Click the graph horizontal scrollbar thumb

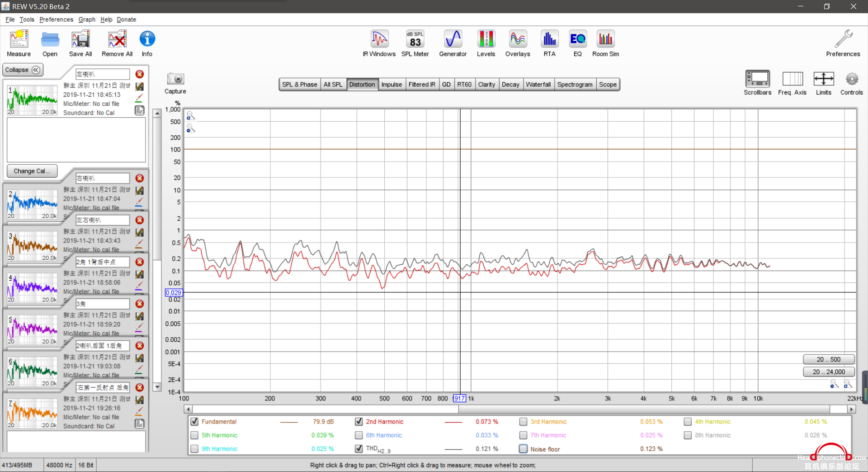644,409
